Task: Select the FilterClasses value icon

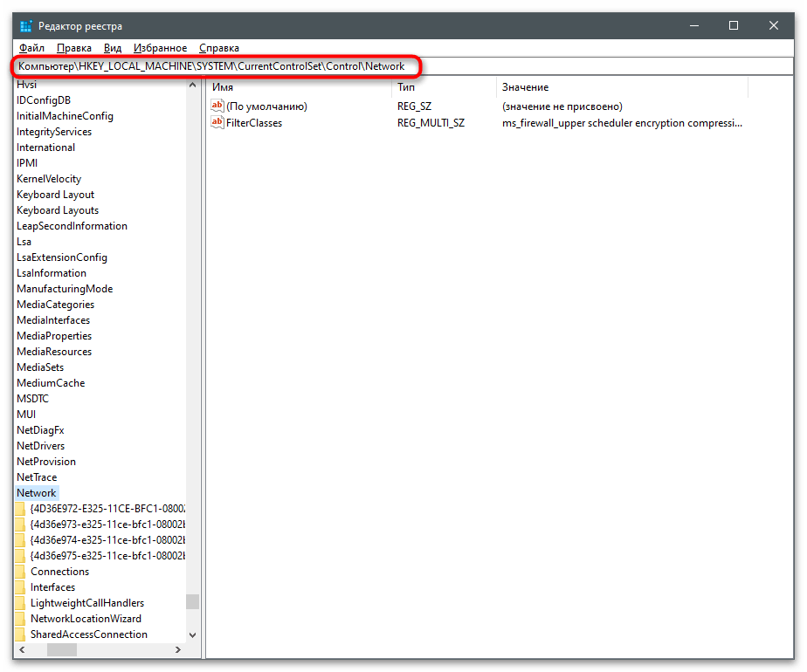Action: coord(217,123)
